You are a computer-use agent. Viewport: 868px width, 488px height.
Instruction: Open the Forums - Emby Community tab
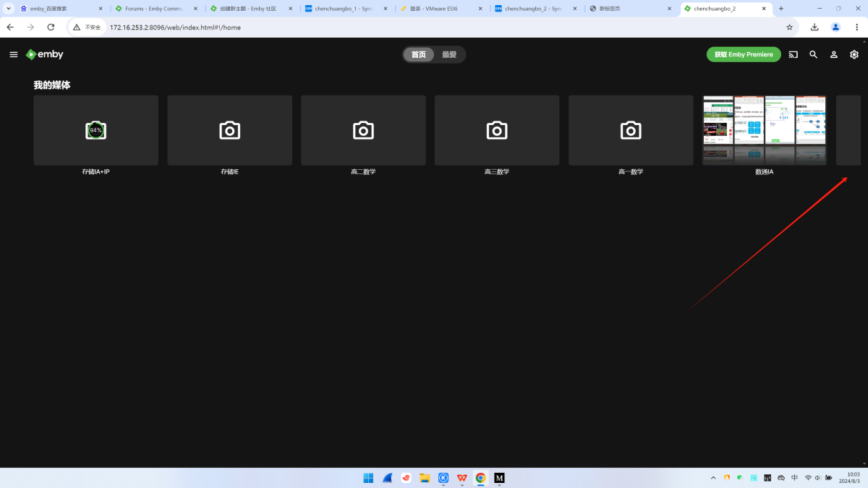click(x=152, y=9)
